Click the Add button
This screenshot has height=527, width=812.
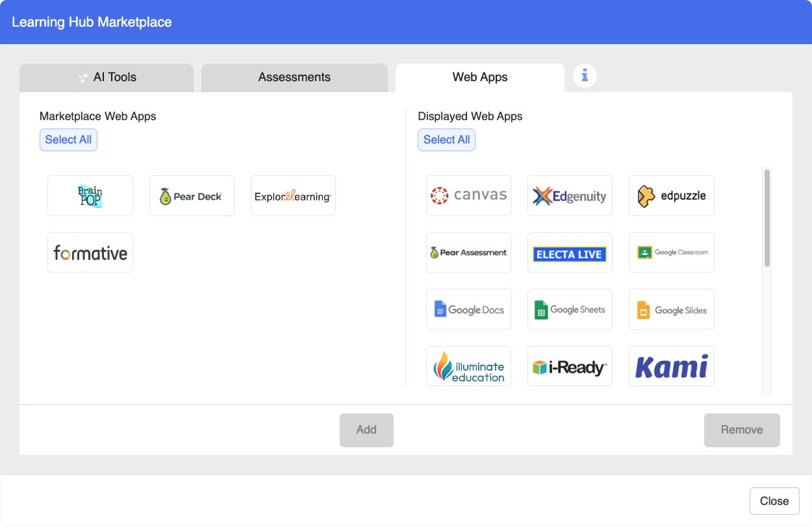pyautogui.click(x=366, y=430)
